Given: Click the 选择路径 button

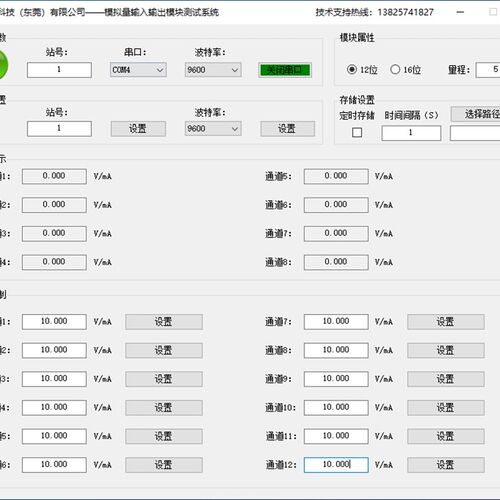Looking at the screenshot, I should [x=476, y=114].
